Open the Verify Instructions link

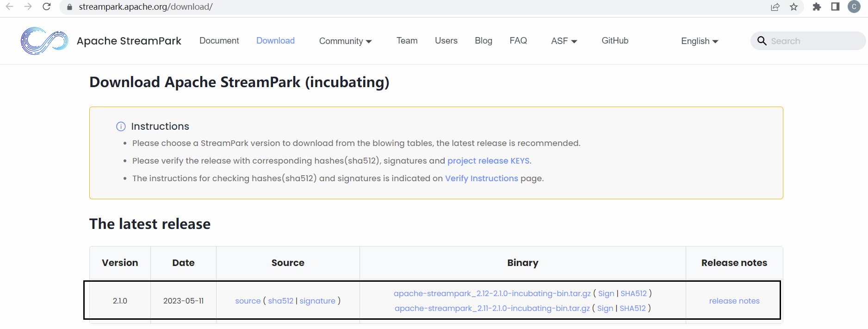[481, 178]
